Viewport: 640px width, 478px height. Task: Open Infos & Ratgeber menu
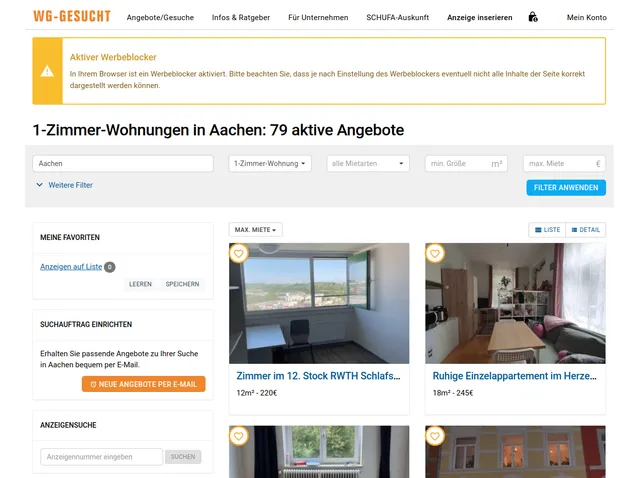241,18
